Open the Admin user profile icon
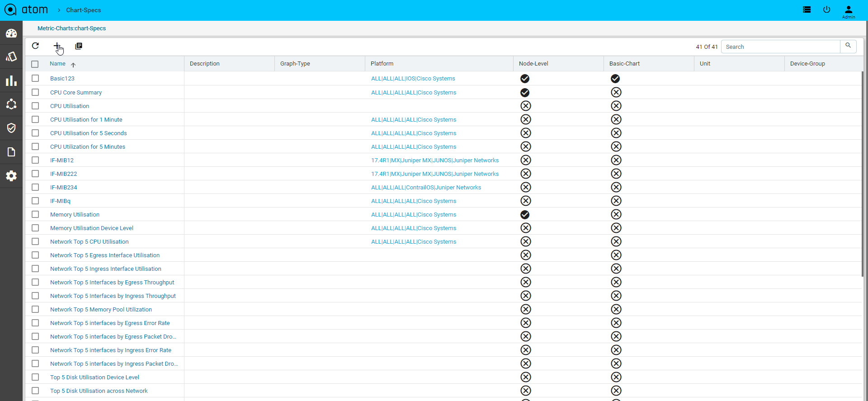This screenshot has width=868, height=401. (x=849, y=11)
